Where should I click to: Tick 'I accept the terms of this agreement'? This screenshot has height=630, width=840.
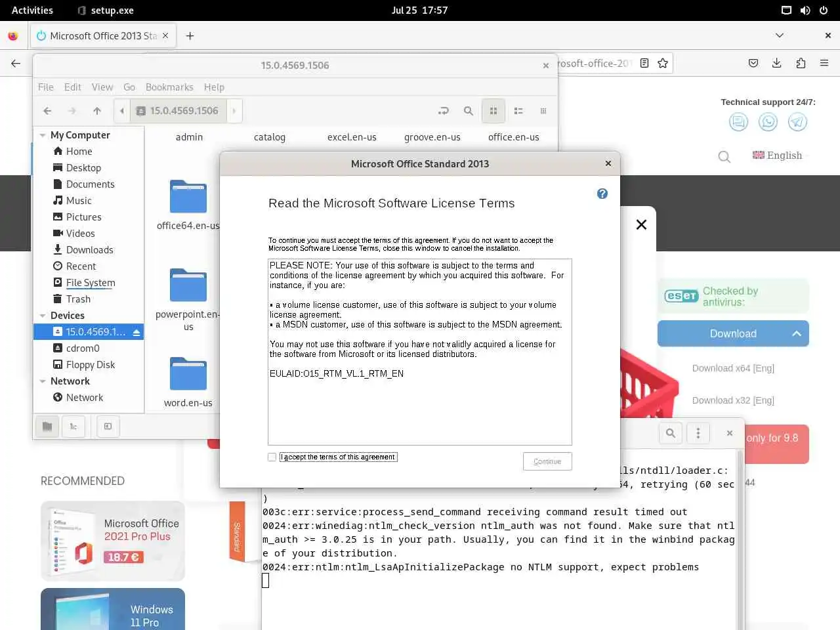click(272, 457)
